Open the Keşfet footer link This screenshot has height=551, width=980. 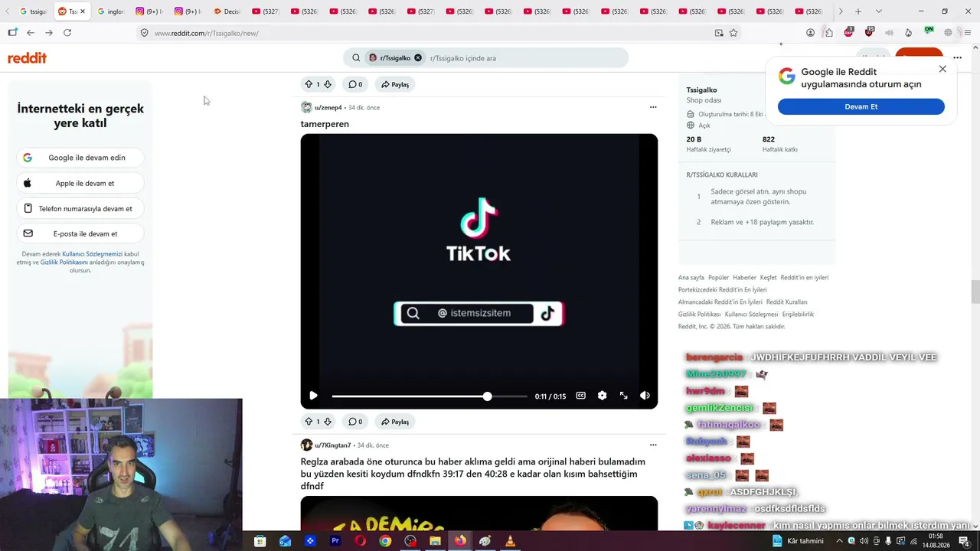point(768,278)
